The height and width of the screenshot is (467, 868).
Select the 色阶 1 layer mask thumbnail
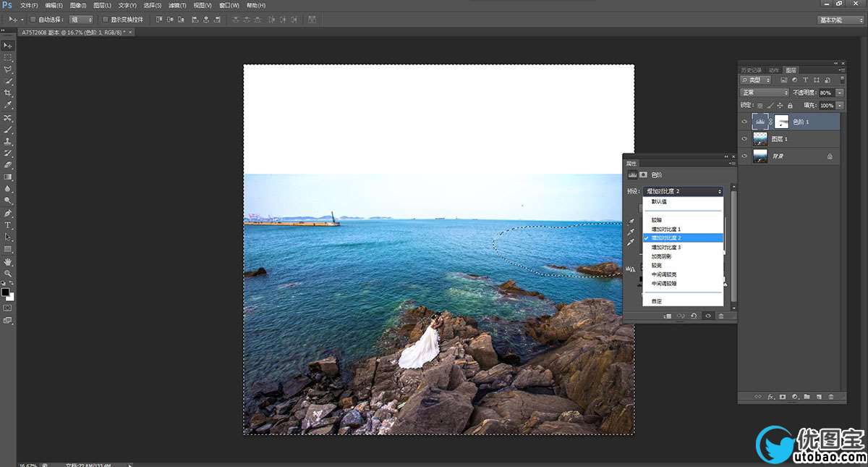coord(781,122)
